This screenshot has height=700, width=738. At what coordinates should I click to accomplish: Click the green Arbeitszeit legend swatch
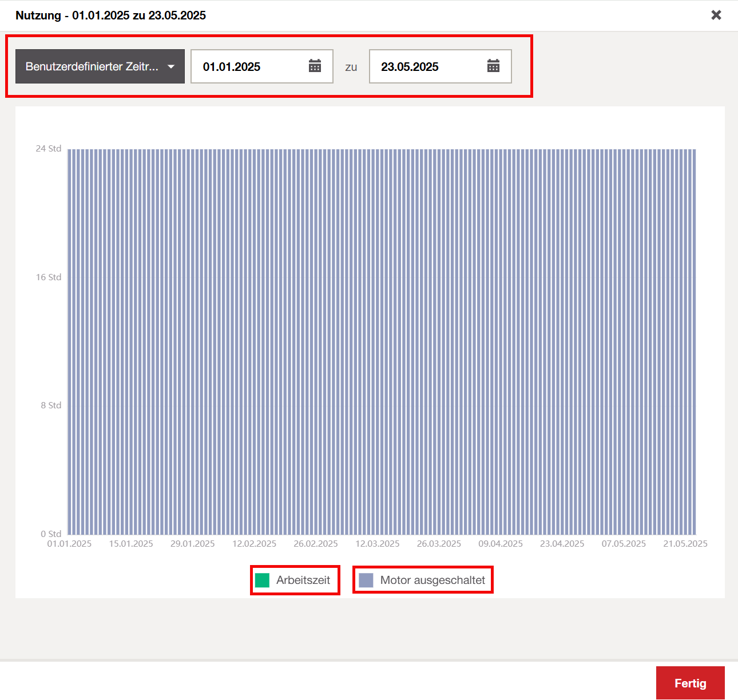coord(262,580)
